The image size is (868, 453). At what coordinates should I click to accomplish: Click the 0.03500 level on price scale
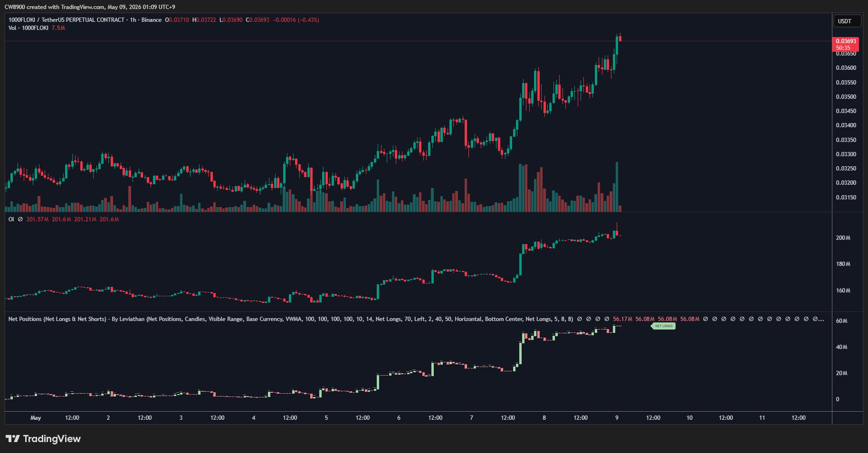tap(846, 97)
